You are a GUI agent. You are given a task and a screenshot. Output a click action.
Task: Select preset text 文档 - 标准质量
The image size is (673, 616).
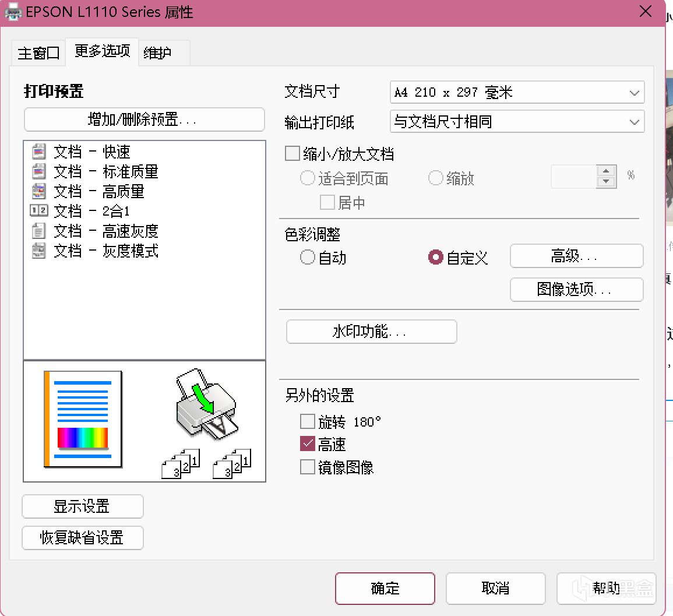coord(106,171)
